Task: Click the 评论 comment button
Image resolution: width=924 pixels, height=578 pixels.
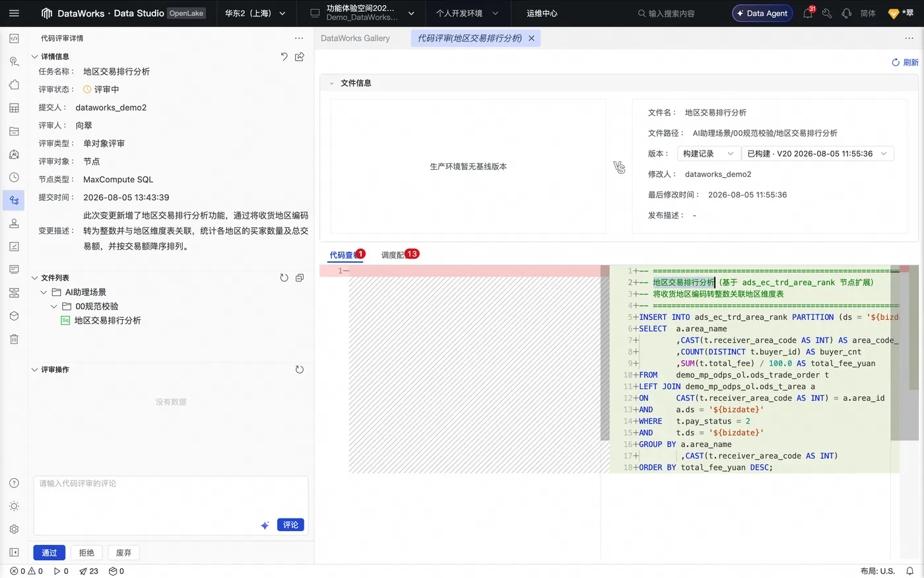Action: [290, 525]
